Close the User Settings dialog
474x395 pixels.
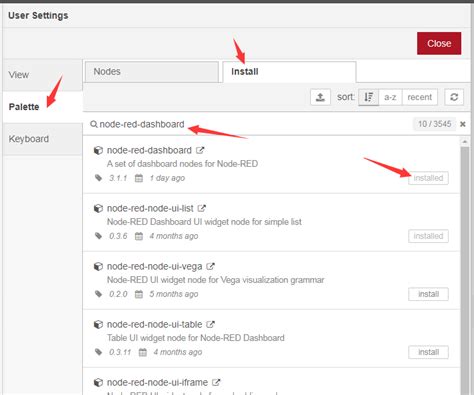pyautogui.click(x=439, y=43)
